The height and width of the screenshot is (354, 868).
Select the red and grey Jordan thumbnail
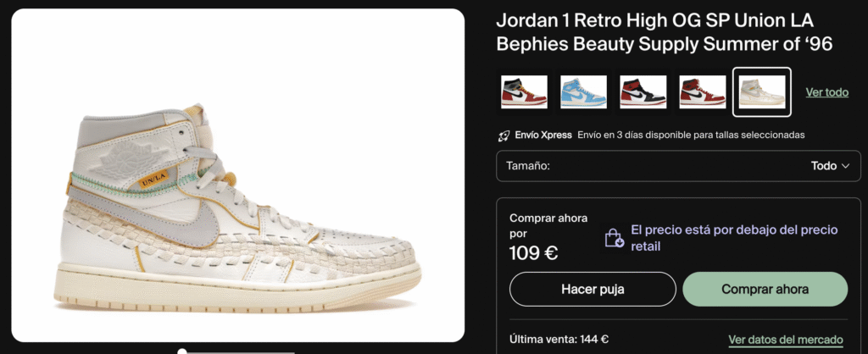pos(524,91)
